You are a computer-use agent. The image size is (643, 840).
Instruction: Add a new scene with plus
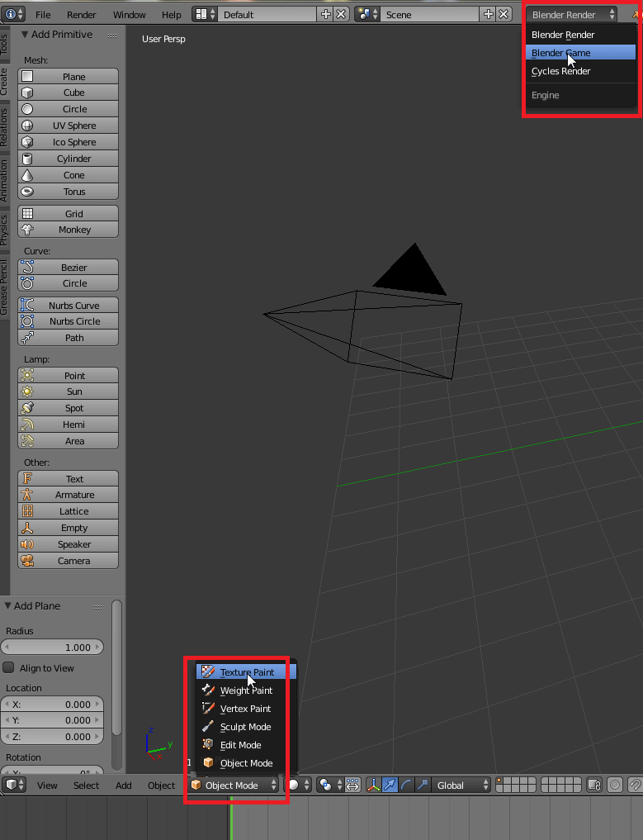(489, 15)
